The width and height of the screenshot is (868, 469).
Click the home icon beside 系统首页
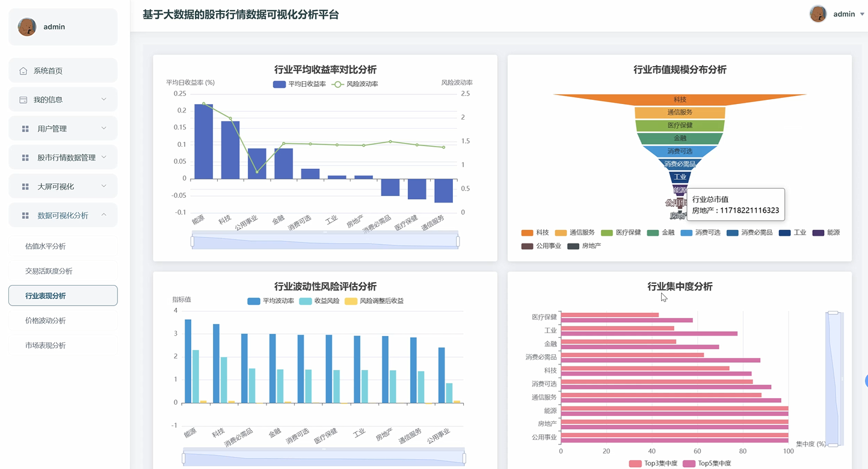click(23, 71)
